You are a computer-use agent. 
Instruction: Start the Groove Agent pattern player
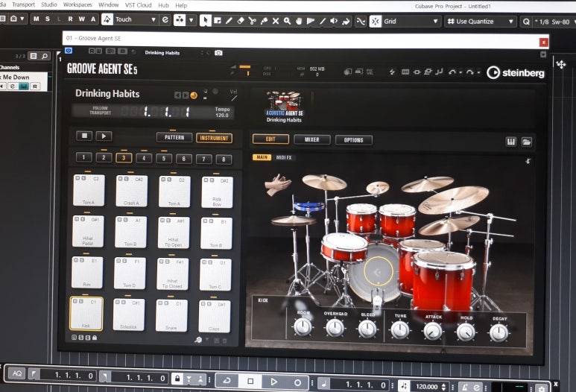click(x=104, y=136)
